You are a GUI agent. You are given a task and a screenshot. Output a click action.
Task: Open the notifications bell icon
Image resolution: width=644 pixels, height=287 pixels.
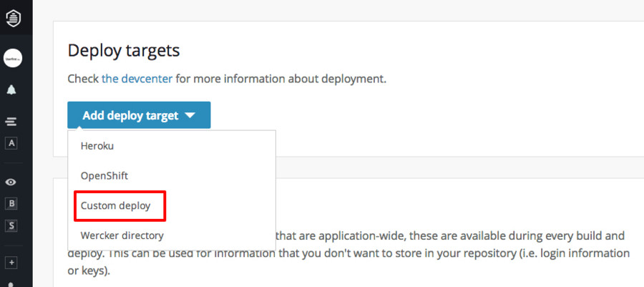click(x=11, y=90)
